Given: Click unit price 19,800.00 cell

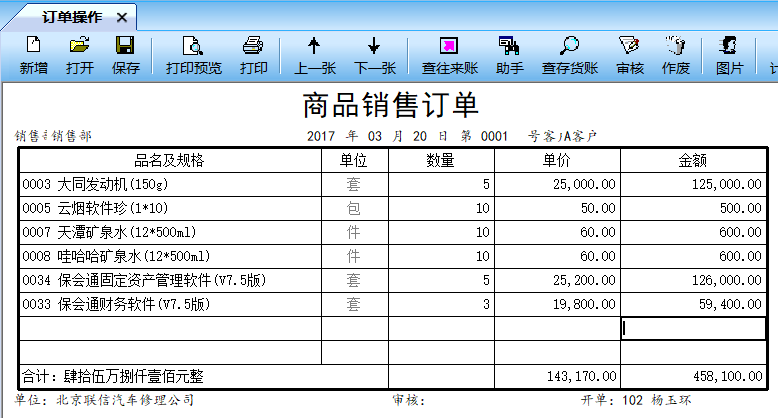Looking at the screenshot, I should (557, 304).
